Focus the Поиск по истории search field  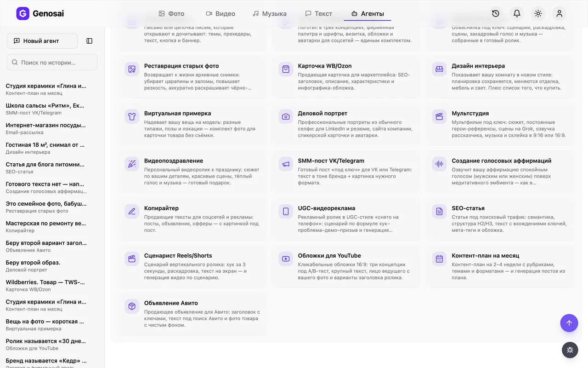[52, 62]
